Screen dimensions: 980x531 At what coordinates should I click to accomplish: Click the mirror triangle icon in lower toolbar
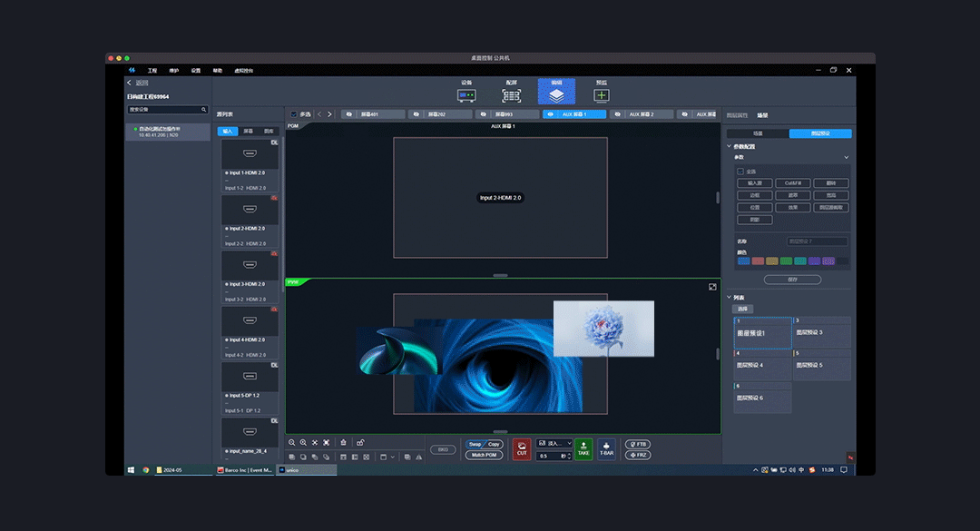[418, 457]
